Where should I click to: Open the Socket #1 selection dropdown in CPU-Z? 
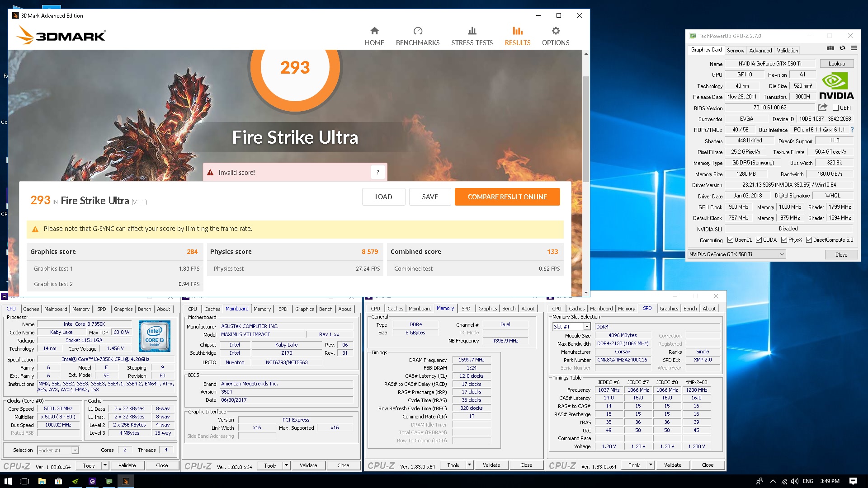[58, 450]
